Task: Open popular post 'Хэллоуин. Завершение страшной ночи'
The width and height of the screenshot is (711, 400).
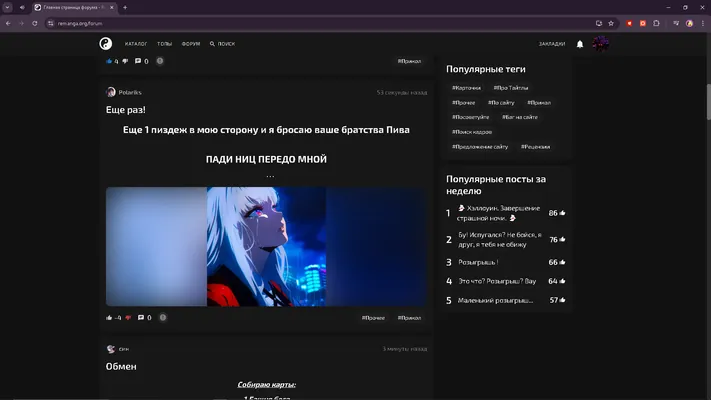Action: pos(499,213)
